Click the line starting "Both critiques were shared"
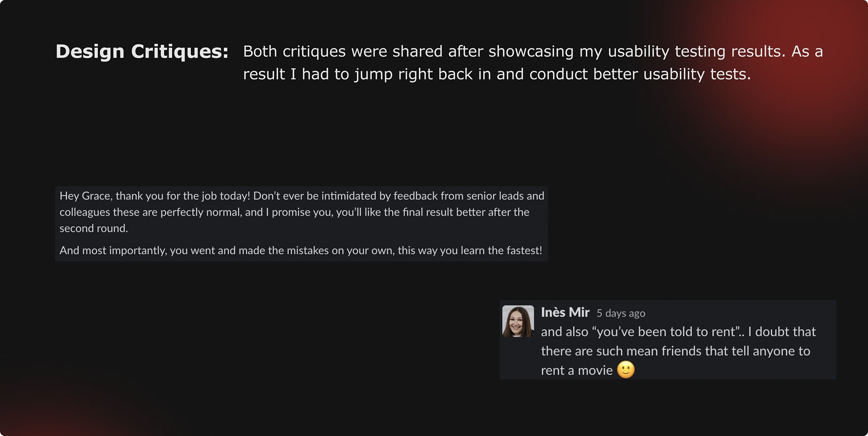 (533, 52)
